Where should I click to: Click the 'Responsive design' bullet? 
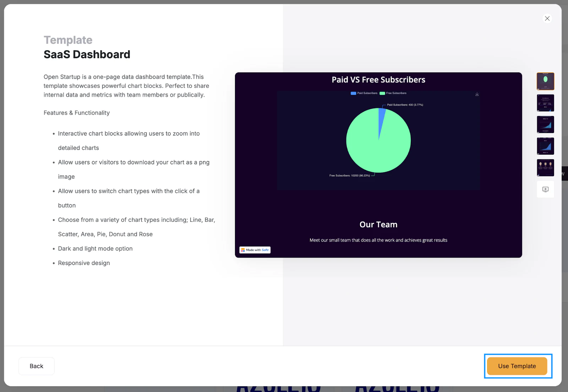click(x=84, y=263)
